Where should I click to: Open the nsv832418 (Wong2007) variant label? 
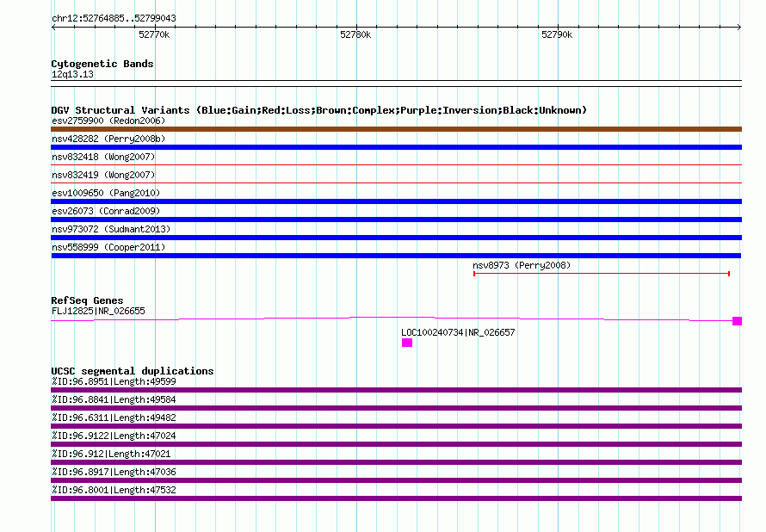103,157
